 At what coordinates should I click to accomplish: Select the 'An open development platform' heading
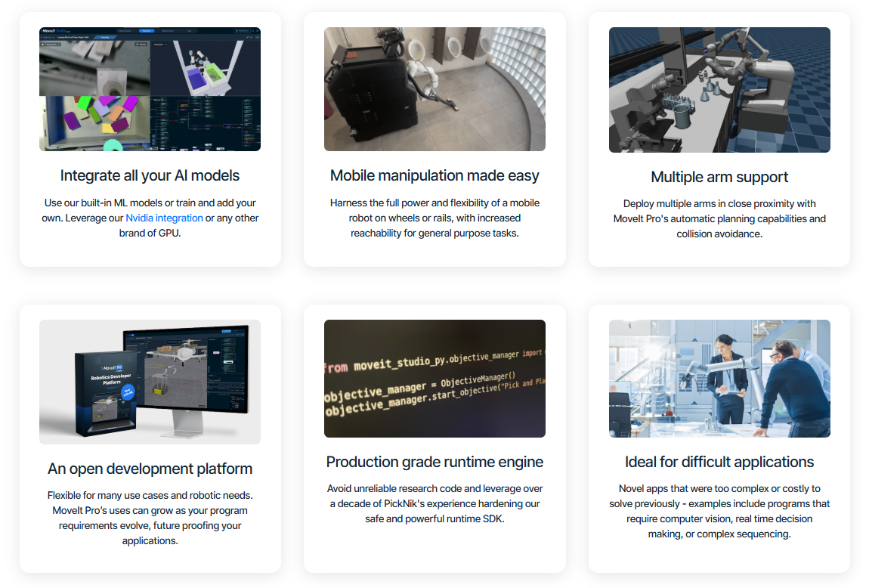pyautogui.click(x=150, y=469)
